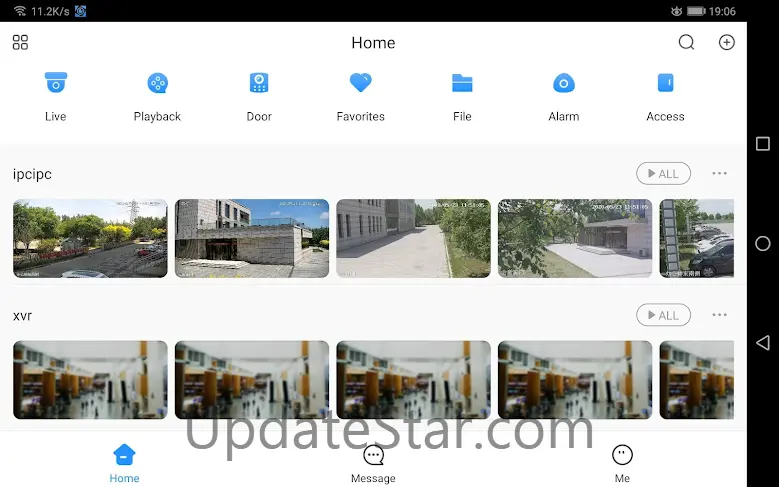The height and width of the screenshot is (487, 779).
Task: Tap the Android recent apps square
Action: coord(763,144)
